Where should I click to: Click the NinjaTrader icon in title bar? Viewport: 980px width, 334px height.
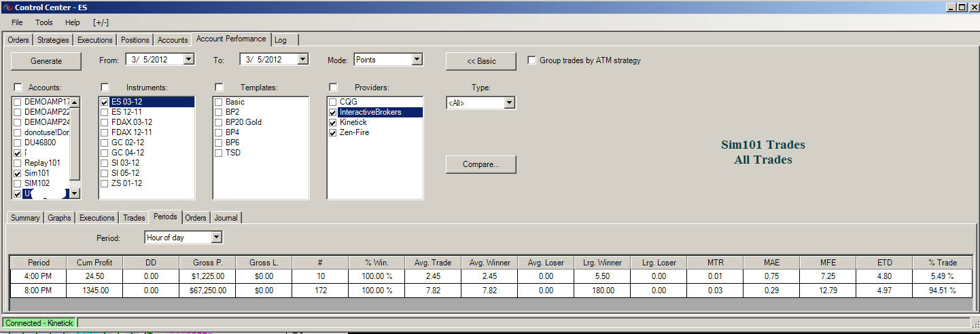click(7, 7)
